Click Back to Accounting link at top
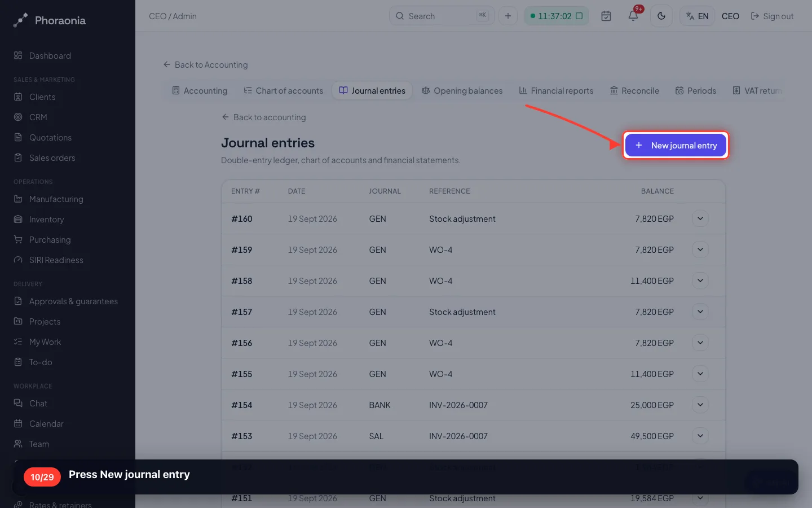Image resolution: width=812 pixels, height=508 pixels. coord(205,64)
